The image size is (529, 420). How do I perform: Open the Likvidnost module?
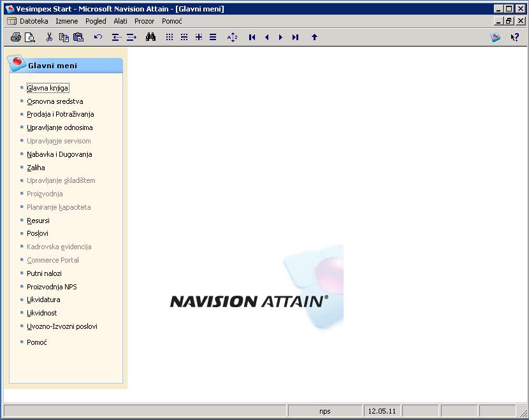pos(42,313)
